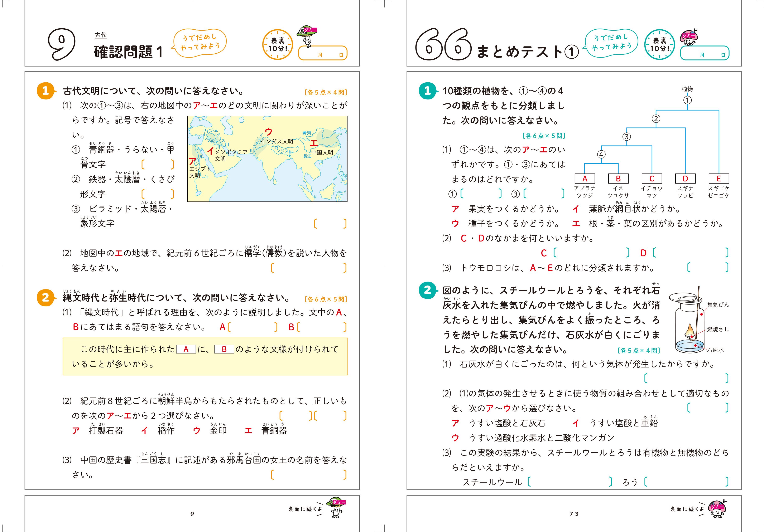The height and width of the screenshot is (532, 764).
Task: Click the 確認問題1 title
Action: coord(128,52)
